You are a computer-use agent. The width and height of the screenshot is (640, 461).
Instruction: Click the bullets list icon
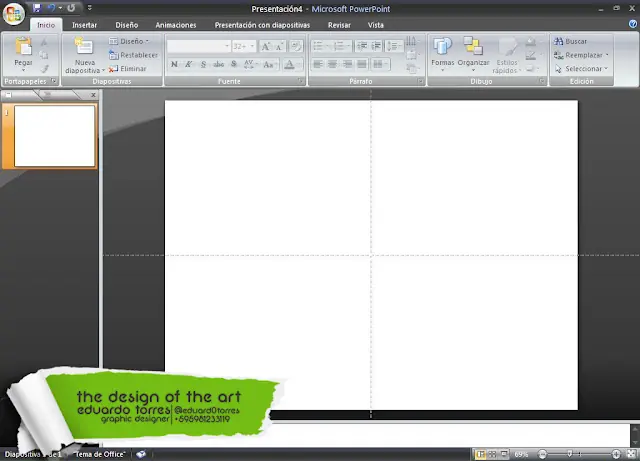[320, 46]
